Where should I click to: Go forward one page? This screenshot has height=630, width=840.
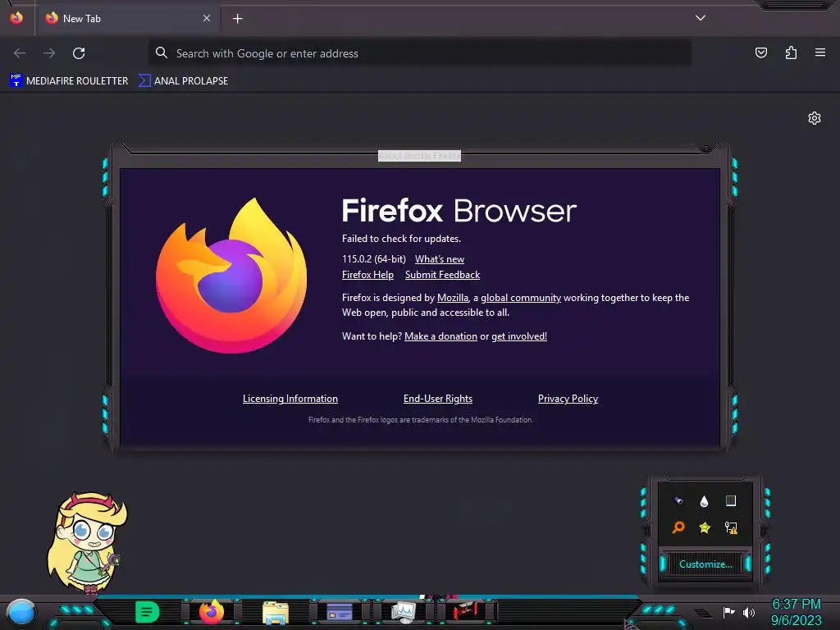49,53
